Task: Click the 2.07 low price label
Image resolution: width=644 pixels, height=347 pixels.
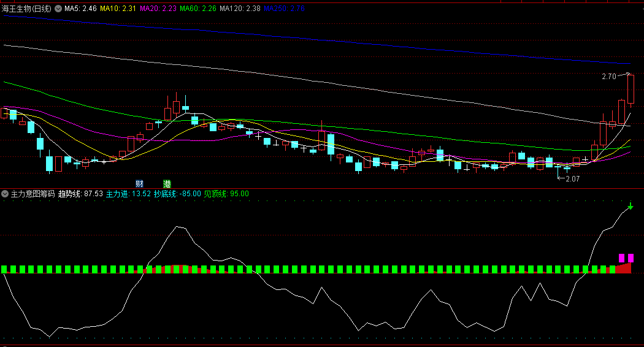Action: pos(572,178)
